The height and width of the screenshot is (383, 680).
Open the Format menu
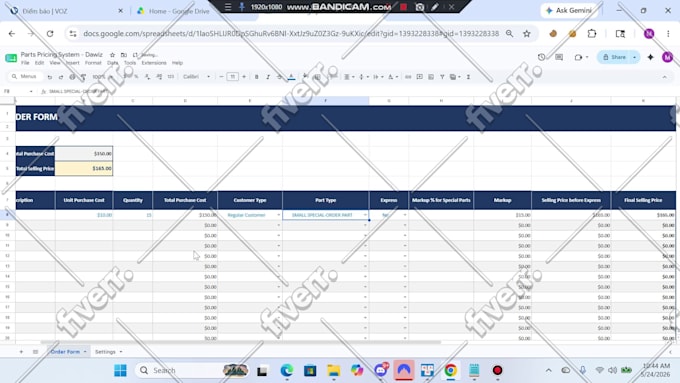93,63
